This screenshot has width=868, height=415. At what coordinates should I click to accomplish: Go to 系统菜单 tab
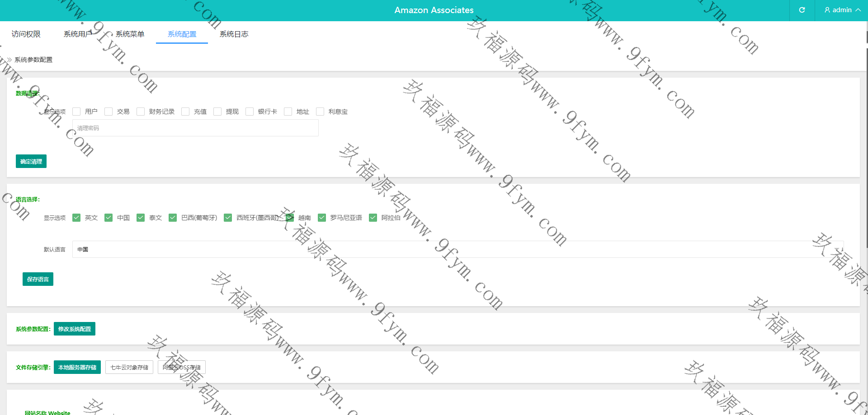tap(130, 34)
